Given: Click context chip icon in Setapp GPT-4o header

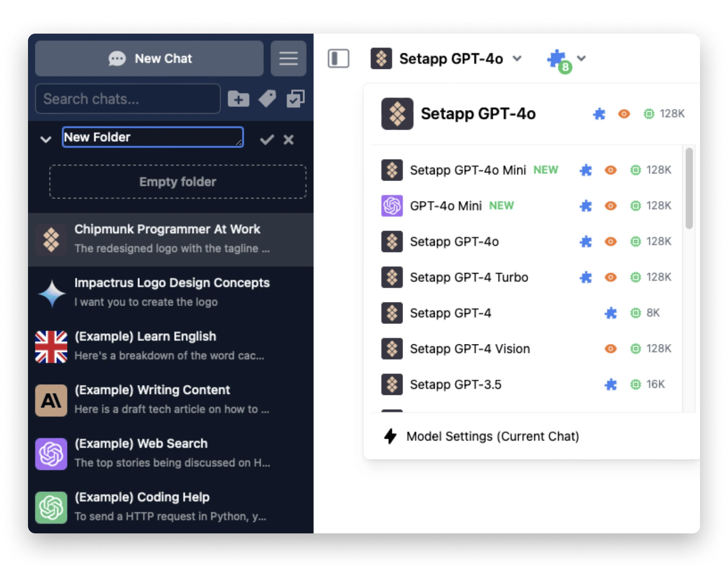Looking at the screenshot, I should pyautogui.click(x=649, y=113).
